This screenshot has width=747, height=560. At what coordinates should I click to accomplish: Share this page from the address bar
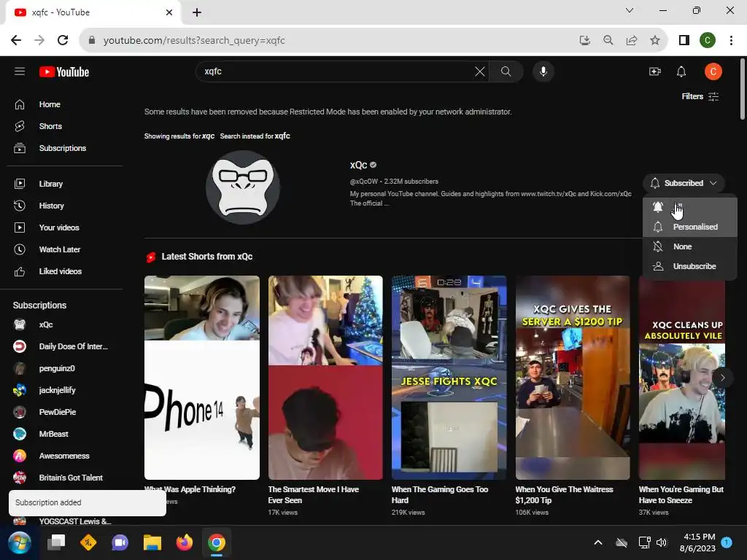[x=632, y=41]
